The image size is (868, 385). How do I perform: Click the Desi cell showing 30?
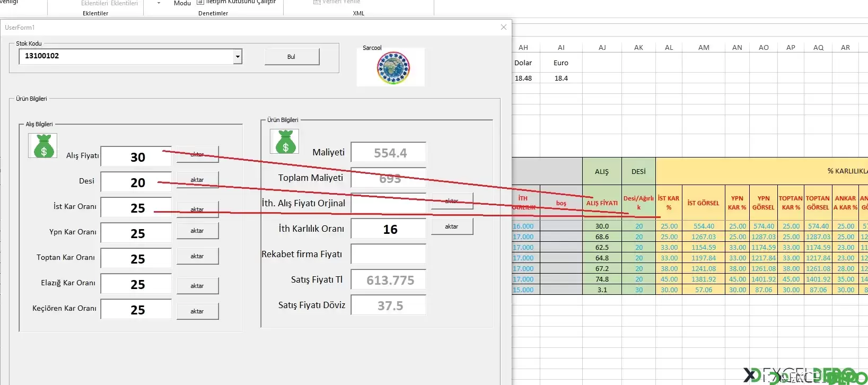point(638,290)
